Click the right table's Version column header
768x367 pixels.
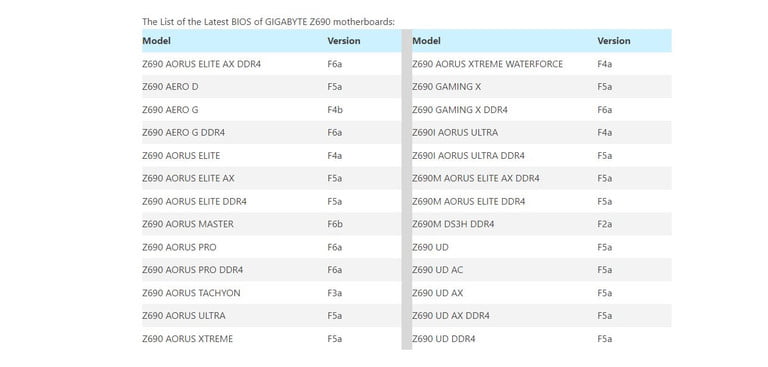coord(614,41)
